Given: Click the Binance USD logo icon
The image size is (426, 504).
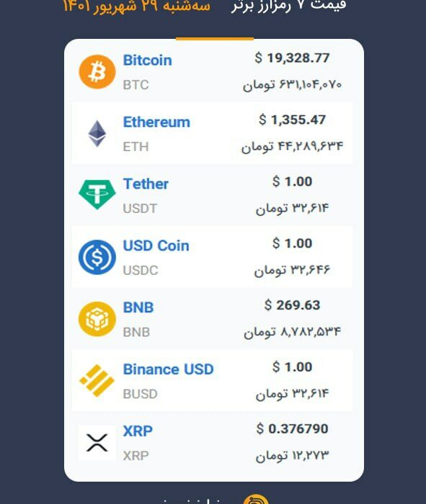Looking at the screenshot, I should pos(97,381).
